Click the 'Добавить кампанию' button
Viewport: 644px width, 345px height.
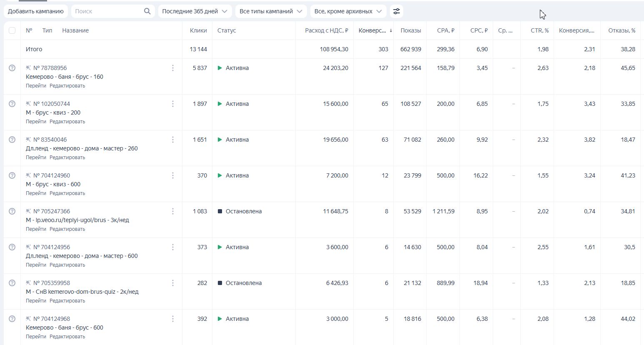36,11
